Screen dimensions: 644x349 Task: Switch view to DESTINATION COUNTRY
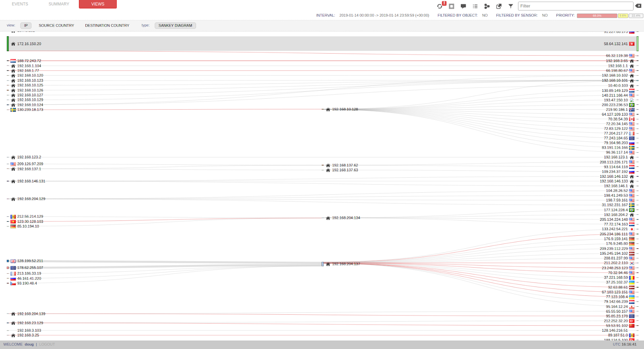click(x=107, y=25)
